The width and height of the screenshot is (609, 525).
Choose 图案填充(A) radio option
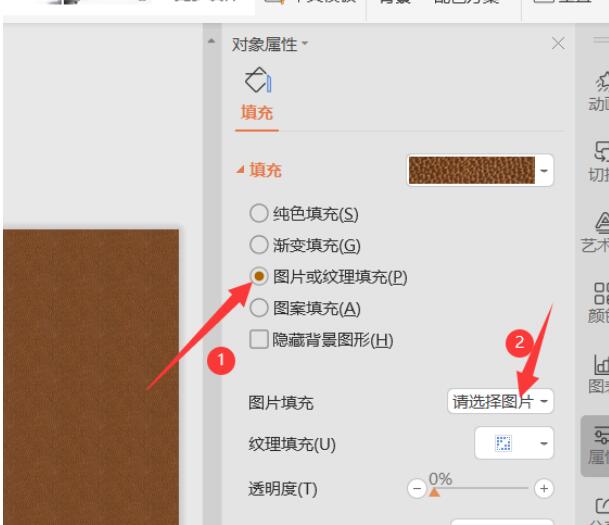(259, 308)
